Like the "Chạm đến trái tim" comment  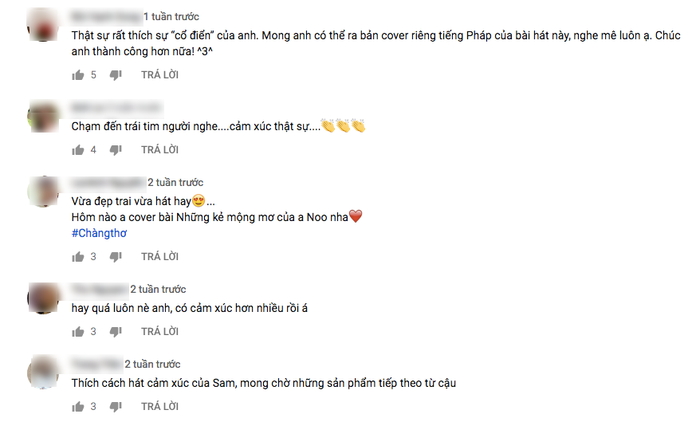78,150
